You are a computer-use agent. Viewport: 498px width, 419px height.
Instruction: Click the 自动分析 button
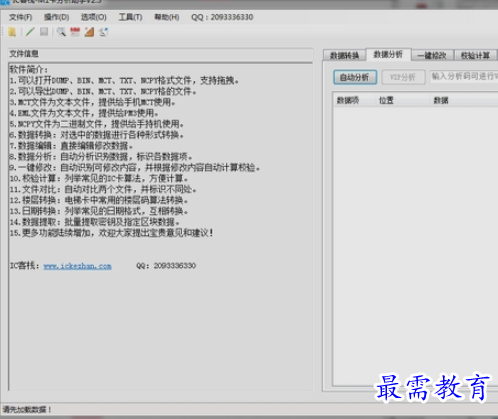[355, 77]
